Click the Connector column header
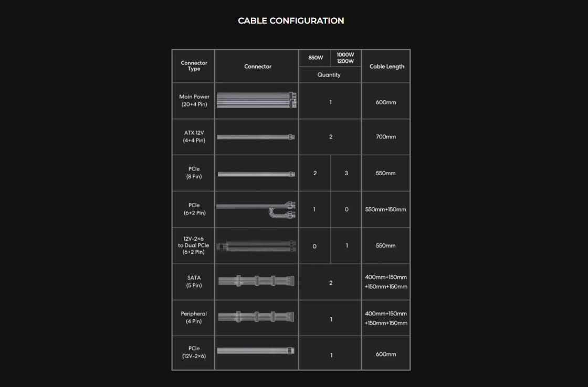 pyautogui.click(x=258, y=67)
